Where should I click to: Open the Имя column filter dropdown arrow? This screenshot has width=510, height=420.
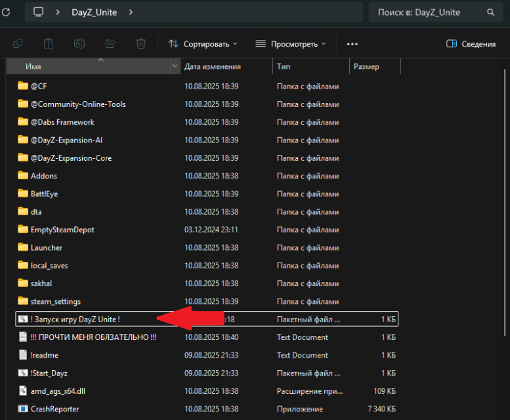pos(175,66)
